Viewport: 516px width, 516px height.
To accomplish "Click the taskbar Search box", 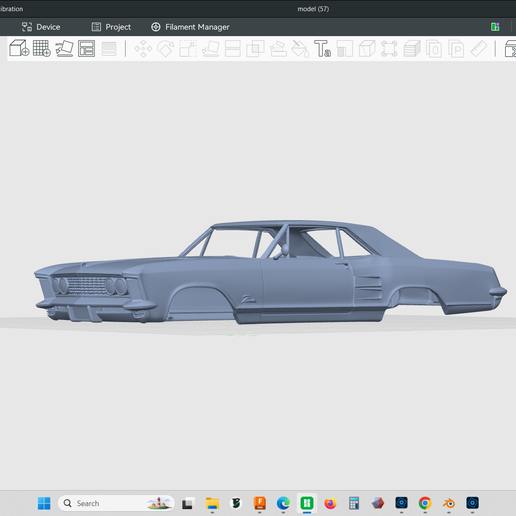I will coord(116,503).
